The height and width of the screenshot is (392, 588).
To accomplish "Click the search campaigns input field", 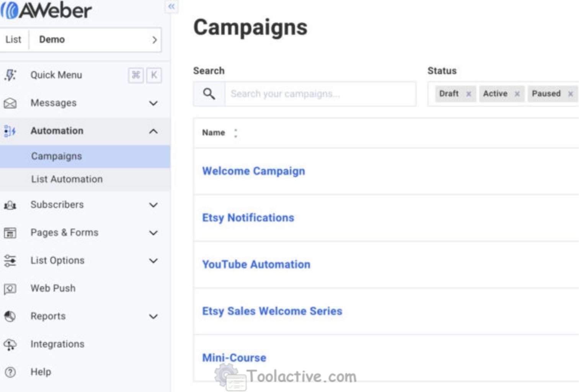I will pyautogui.click(x=322, y=93).
